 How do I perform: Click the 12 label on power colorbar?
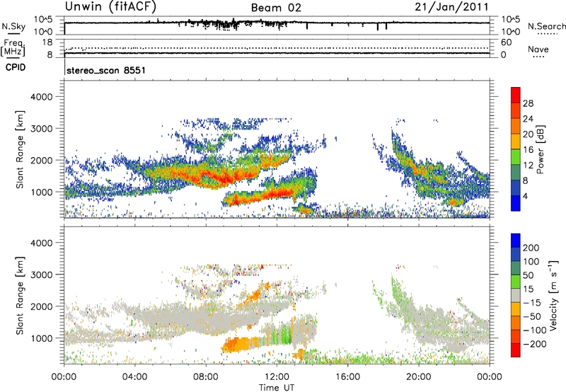[528, 166]
